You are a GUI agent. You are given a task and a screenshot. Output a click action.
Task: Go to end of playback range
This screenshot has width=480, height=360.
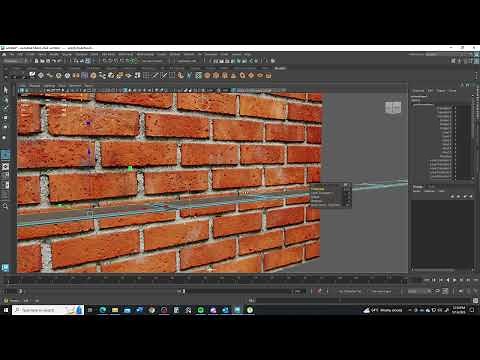coord(476,280)
